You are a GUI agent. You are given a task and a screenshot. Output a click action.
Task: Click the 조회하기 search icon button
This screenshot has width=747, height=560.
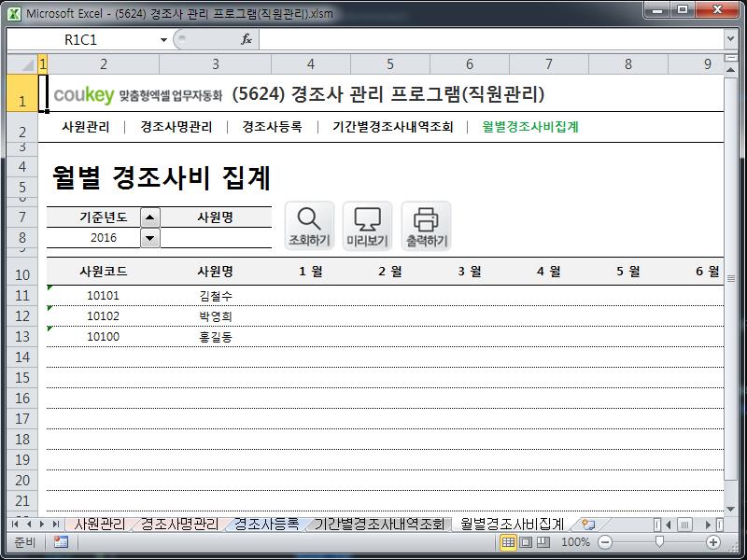click(x=310, y=226)
